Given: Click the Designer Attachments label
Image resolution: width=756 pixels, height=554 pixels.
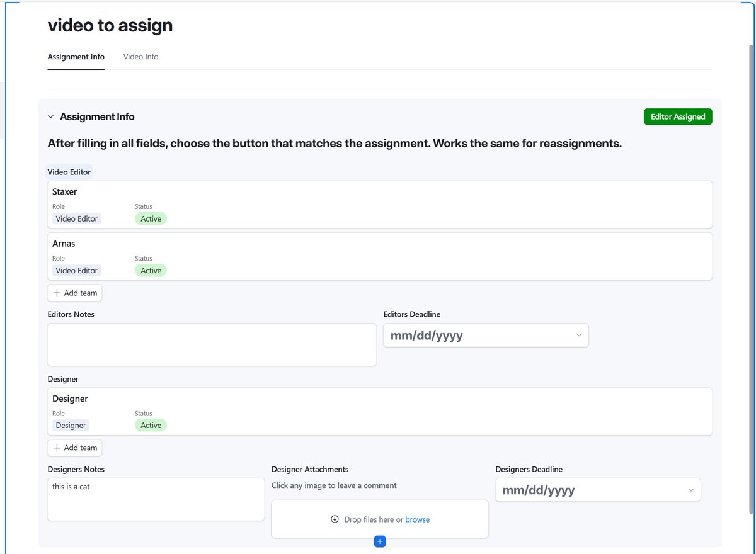Looking at the screenshot, I should (310, 470).
